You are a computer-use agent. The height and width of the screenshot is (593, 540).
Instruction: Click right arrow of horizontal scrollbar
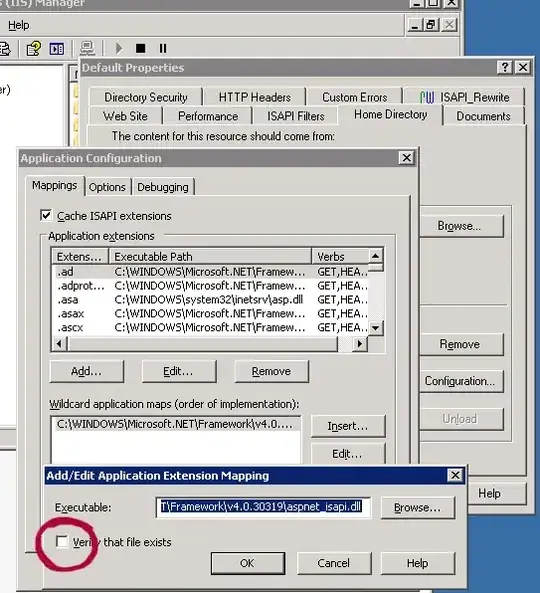click(360, 343)
